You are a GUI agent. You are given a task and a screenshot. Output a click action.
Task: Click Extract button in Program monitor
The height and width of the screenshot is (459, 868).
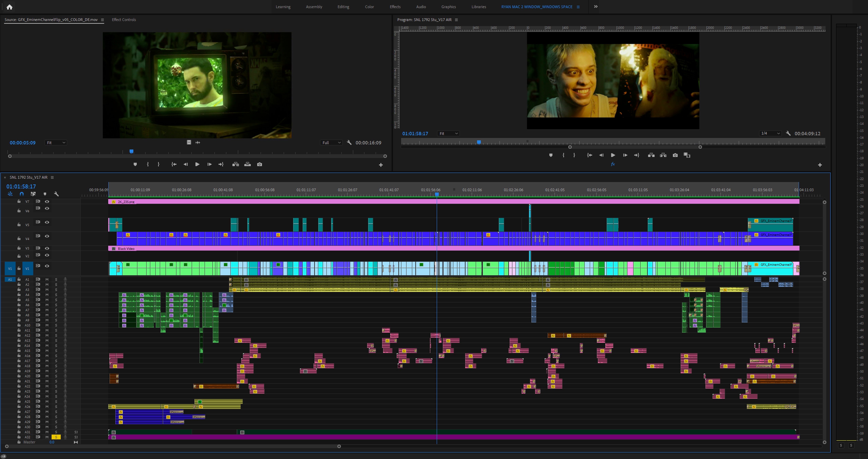click(663, 155)
